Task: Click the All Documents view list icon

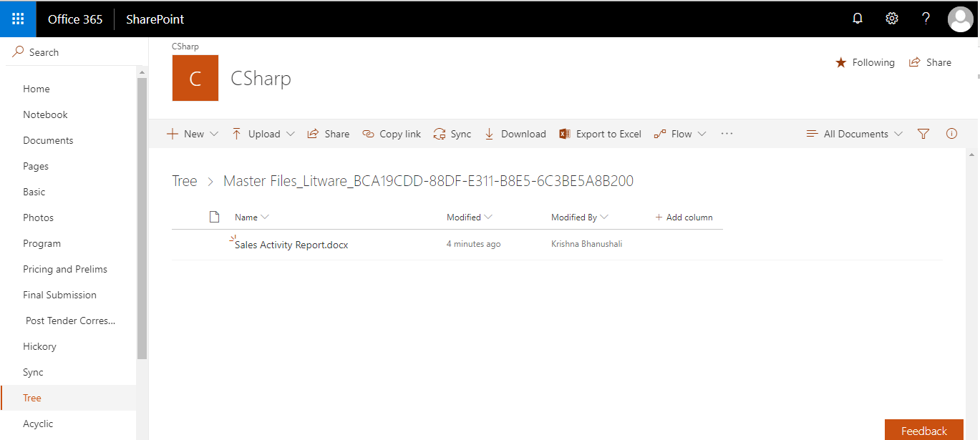Action: (812, 134)
